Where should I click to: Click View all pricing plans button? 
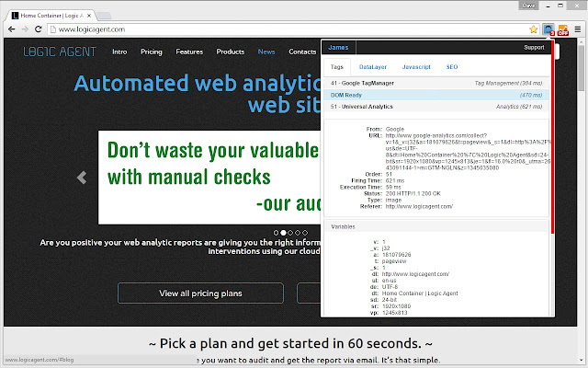point(200,293)
